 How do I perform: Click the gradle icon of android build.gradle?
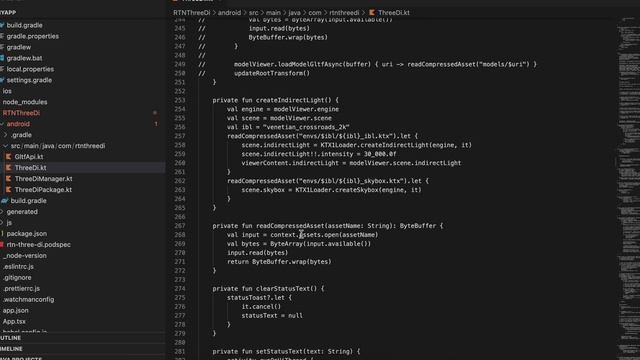point(4,201)
